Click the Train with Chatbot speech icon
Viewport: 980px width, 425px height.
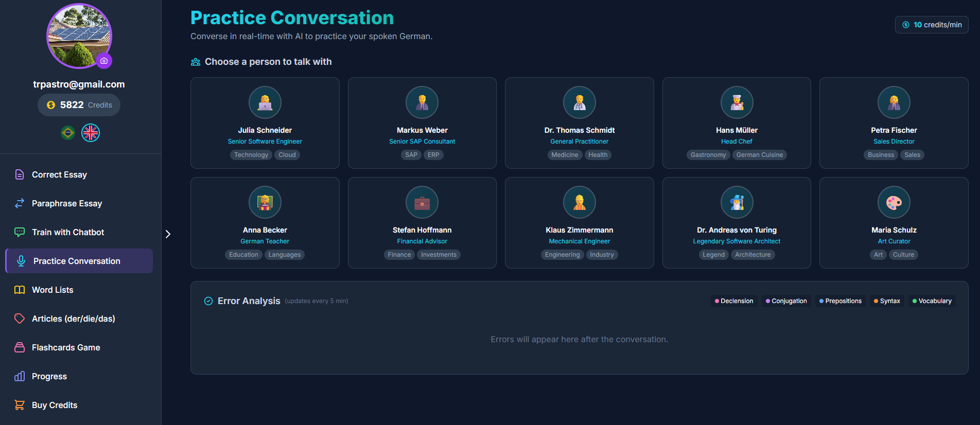pos(20,233)
